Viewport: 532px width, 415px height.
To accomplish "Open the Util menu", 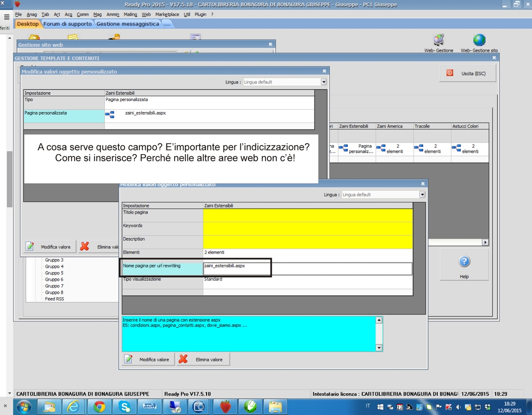I will (187, 14).
